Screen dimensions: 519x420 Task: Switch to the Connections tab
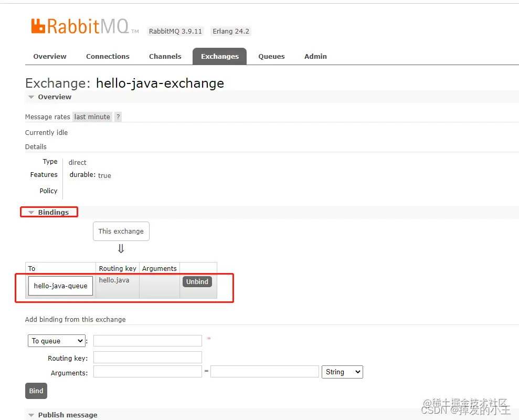pos(108,56)
